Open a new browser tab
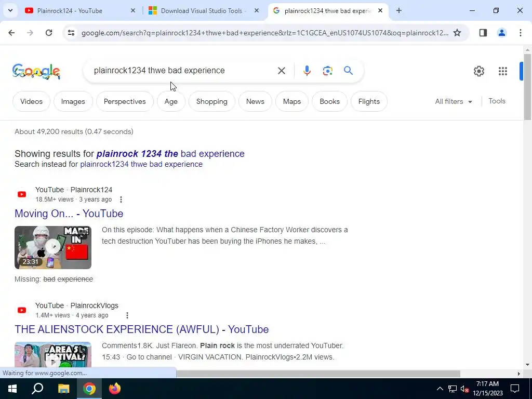 [399, 10]
